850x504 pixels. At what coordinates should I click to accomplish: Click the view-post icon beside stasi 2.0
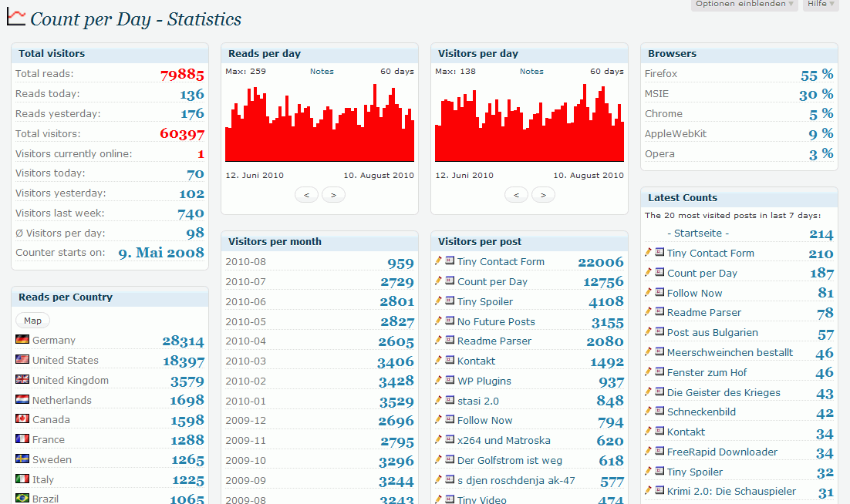click(x=450, y=401)
